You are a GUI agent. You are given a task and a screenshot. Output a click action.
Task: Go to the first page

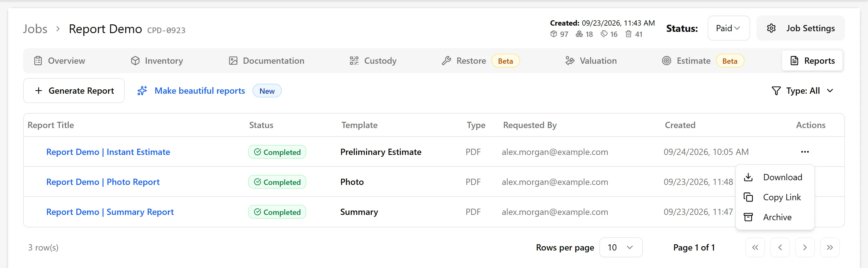tap(755, 247)
